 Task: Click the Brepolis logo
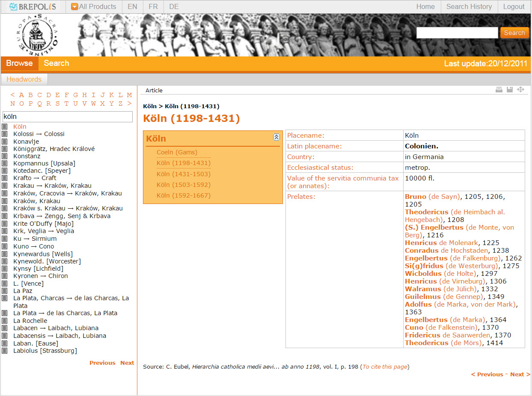pos(33,7)
